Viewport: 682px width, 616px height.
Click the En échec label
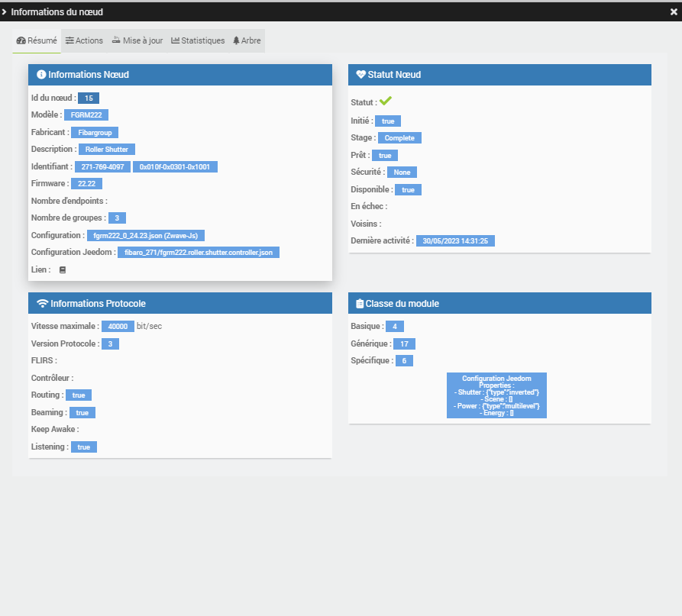click(369, 207)
